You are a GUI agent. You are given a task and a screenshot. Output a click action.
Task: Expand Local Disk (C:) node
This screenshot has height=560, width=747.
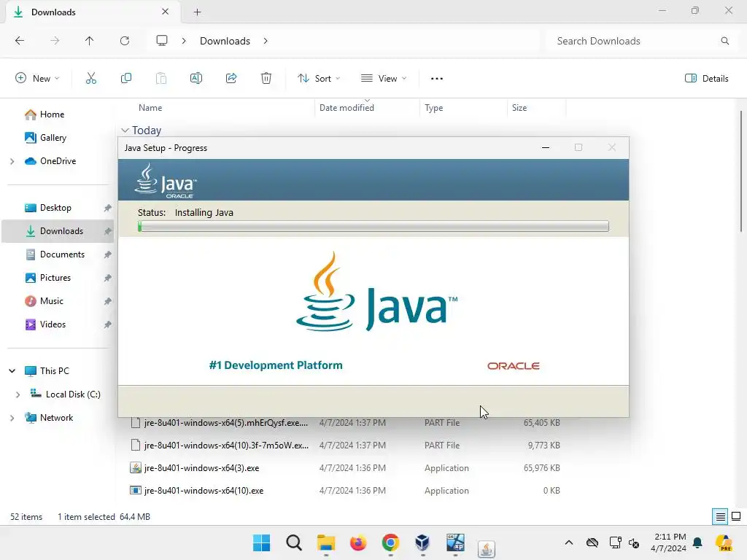click(18, 394)
